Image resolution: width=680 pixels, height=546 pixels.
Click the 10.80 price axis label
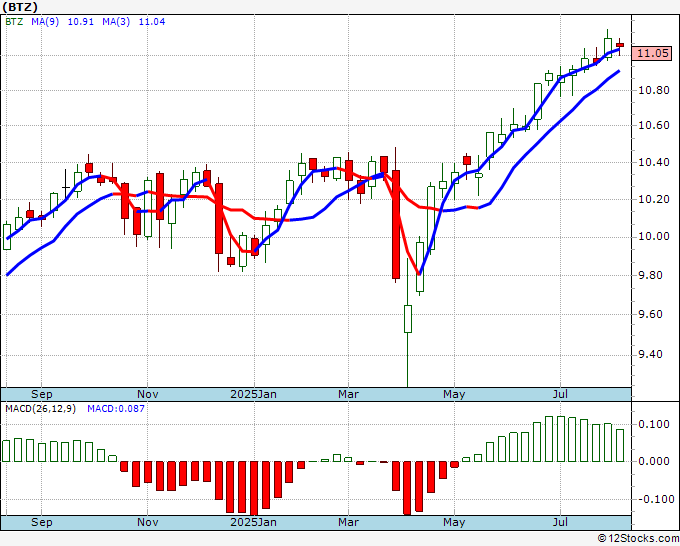[654, 91]
